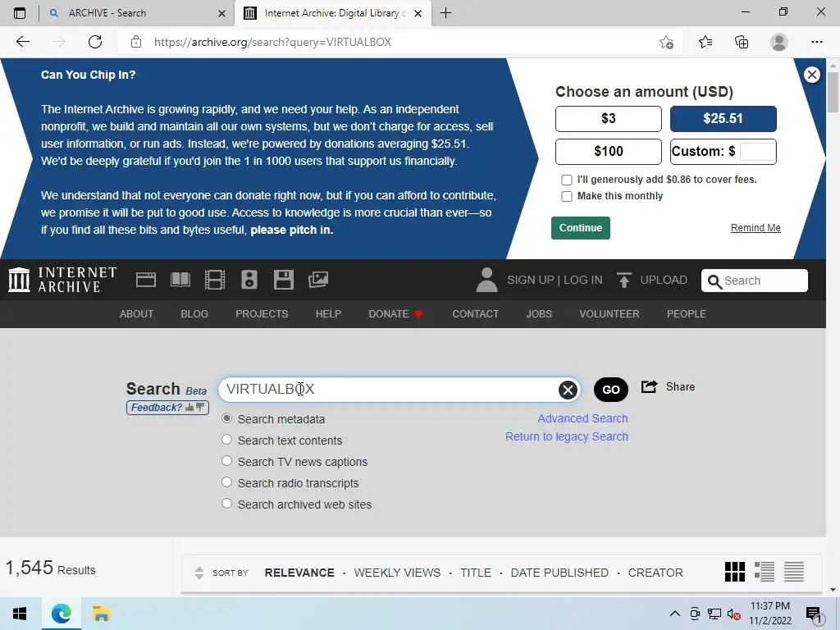Viewport: 840px width, 630px height.
Task: Close the Internet Archive tab
Action: point(418,13)
